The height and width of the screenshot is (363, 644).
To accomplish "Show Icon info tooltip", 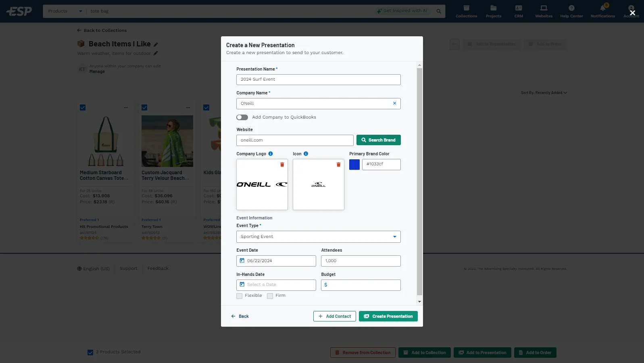I will point(306,154).
